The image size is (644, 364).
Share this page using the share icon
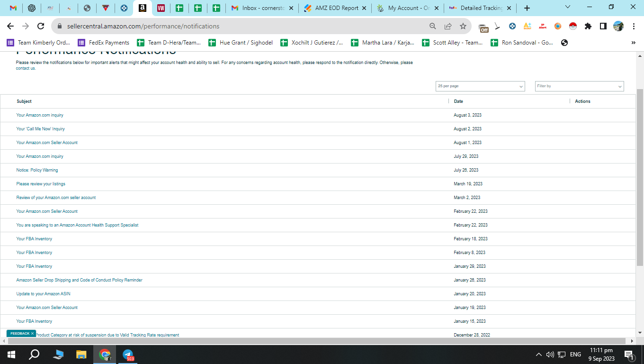448,26
